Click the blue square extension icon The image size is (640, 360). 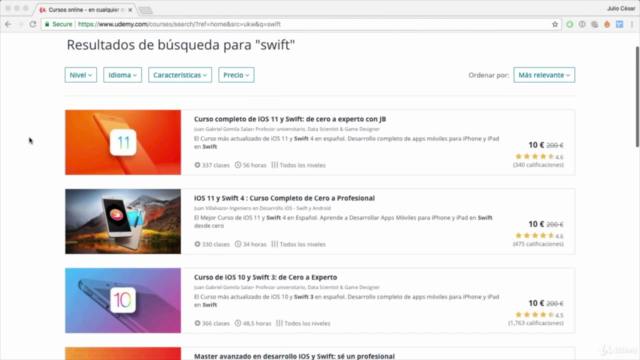coord(620,24)
